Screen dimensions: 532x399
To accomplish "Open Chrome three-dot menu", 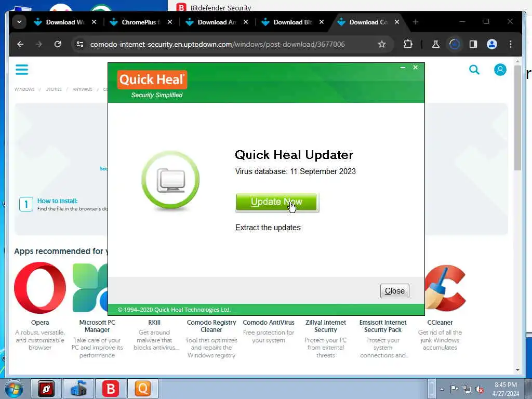I will 511,44.
